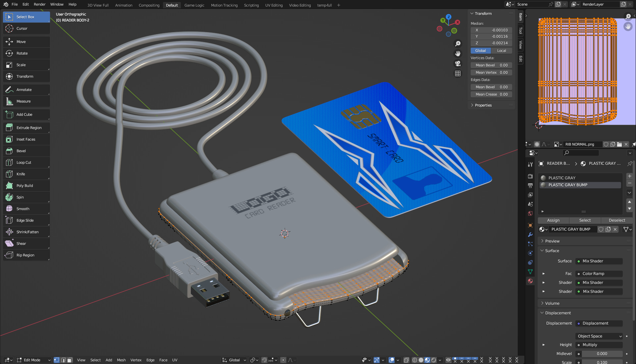
Task: Switch transform to Local
Action: click(502, 51)
